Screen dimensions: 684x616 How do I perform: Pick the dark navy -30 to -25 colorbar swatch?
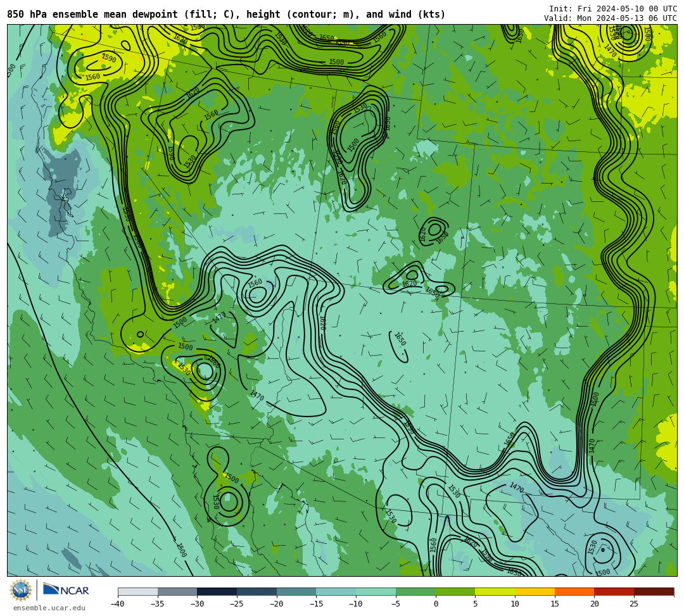tap(217, 591)
